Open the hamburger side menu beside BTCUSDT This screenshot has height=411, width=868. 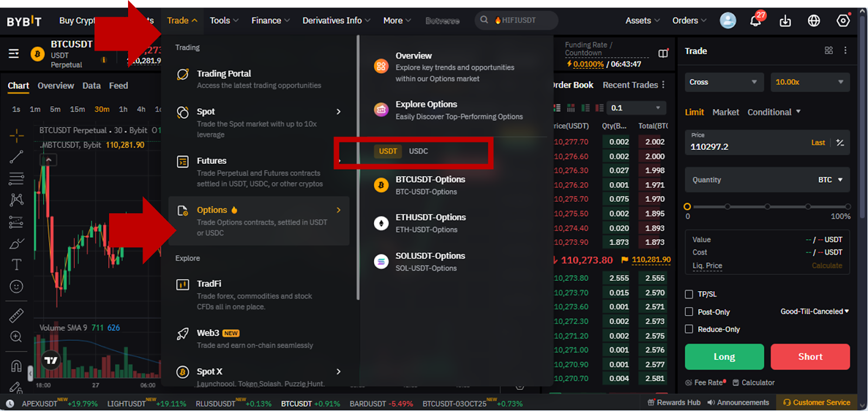(14, 53)
